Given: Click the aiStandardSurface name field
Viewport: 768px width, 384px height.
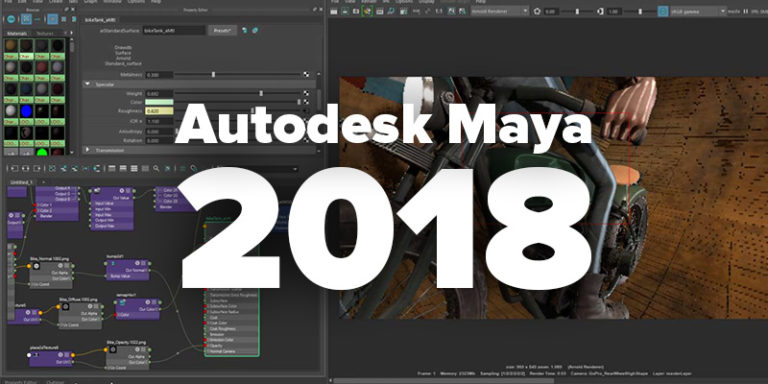Looking at the screenshot, I should click(x=174, y=30).
